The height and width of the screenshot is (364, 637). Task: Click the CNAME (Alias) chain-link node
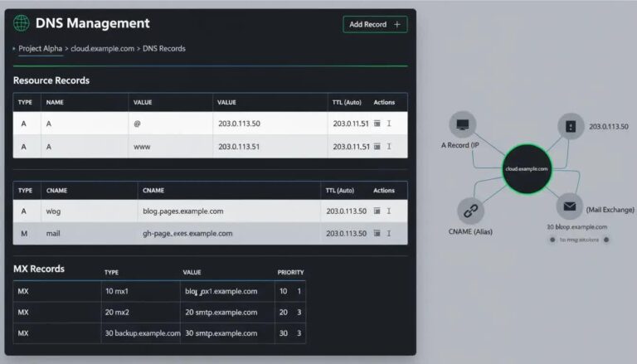pyautogui.click(x=470, y=211)
